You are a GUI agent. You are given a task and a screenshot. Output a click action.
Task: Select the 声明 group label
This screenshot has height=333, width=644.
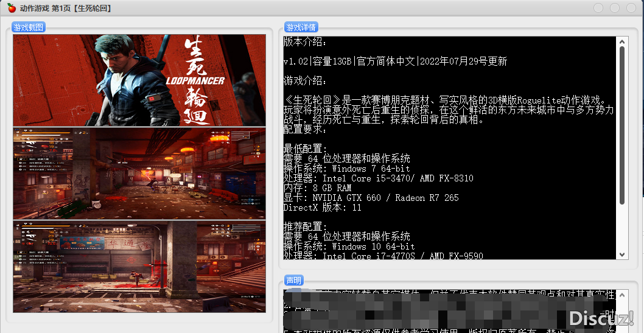294,281
